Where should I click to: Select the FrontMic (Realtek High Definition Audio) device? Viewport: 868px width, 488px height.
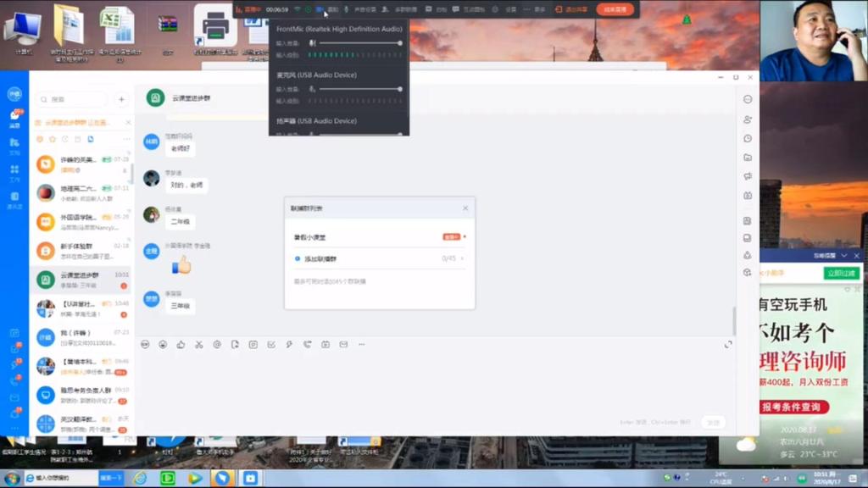click(x=339, y=29)
